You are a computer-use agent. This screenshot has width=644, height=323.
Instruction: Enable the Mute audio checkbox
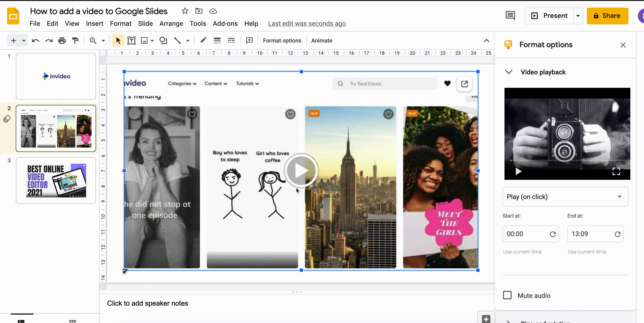507,295
